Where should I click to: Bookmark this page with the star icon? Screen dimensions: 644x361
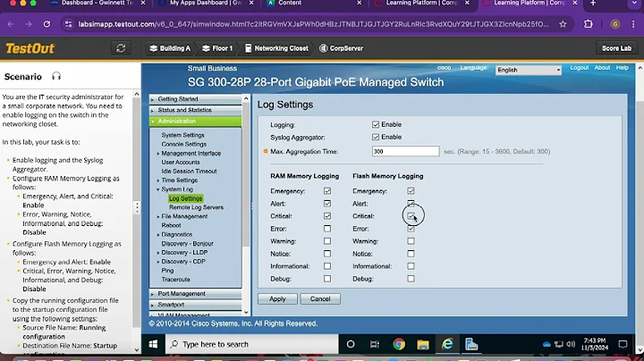(563, 24)
